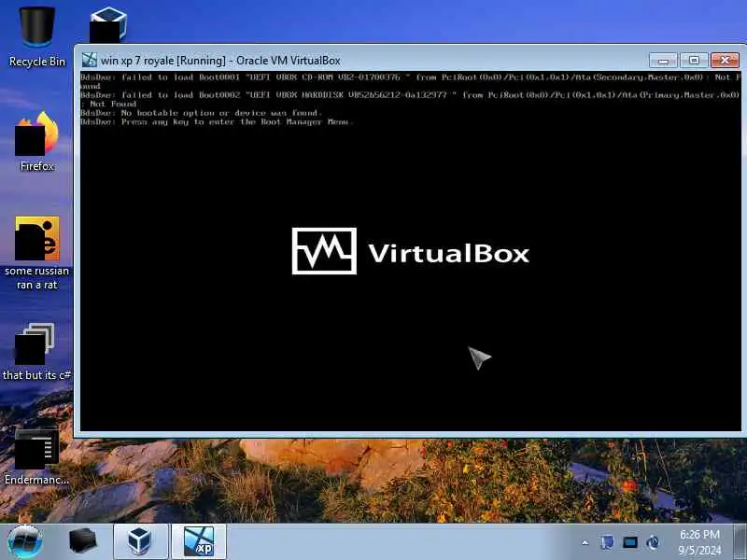The image size is (747, 560).
Task: Open the network tray icon
Action: coord(629,542)
